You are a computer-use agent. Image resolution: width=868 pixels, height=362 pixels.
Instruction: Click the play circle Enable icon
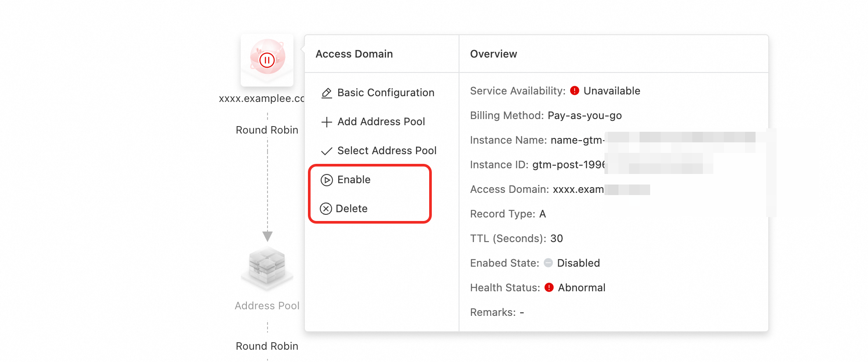click(x=326, y=180)
